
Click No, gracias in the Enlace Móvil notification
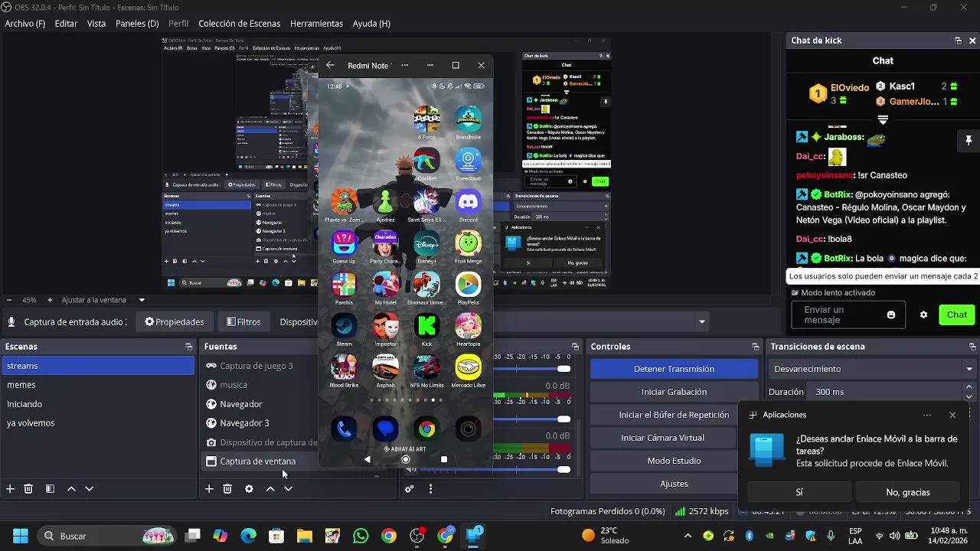click(908, 492)
